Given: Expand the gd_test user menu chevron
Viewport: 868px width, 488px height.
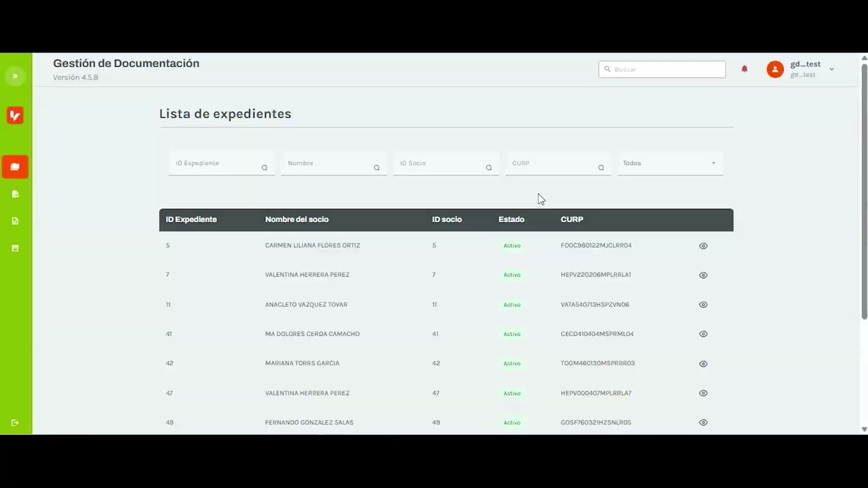Looking at the screenshot, I should click(x=832, y=69).
